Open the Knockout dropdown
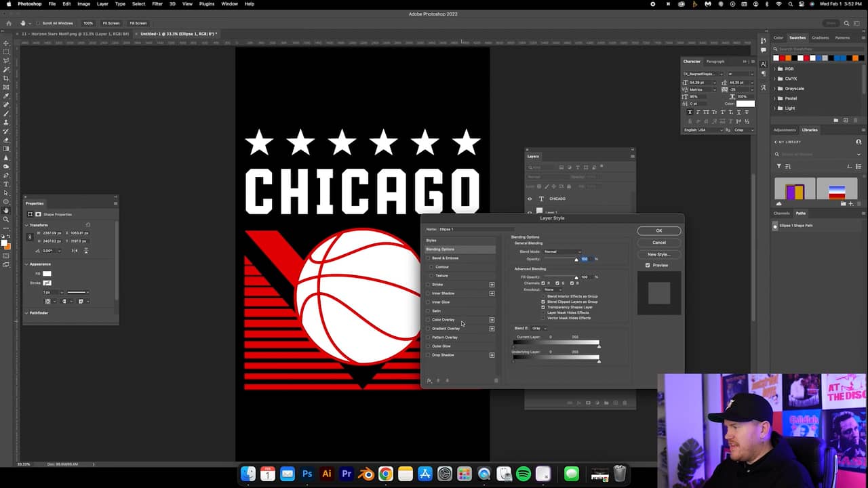The image size is (868, 488). click(553, 289)
